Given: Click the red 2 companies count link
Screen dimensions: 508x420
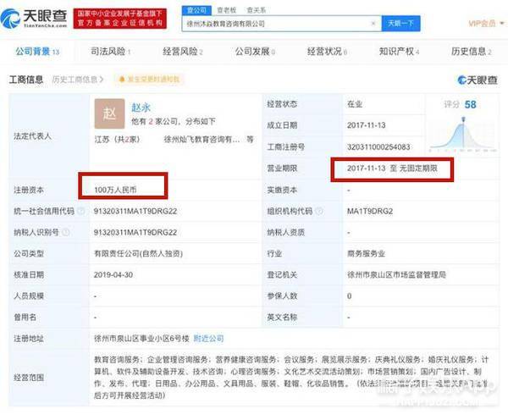Looking at the screenshot, I should coord(151,122).
